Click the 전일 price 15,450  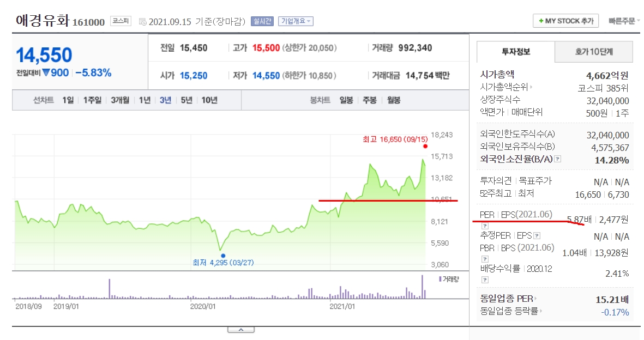pos(194,48)
